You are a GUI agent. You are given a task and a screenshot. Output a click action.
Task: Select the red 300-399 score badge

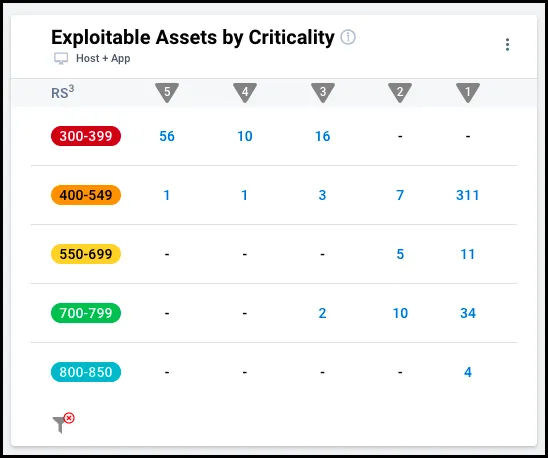pyautogui.click(x=86, y=136)
